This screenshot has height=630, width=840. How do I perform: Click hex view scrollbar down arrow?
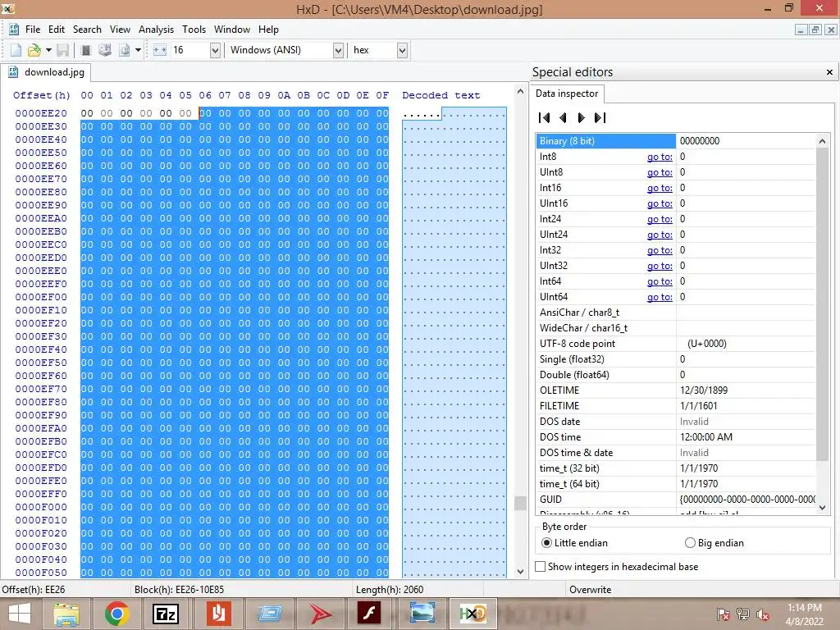pyautogui.click(x=520, y=571)
